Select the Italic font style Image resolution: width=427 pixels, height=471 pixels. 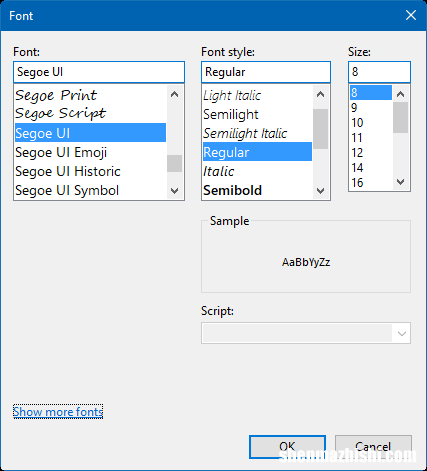(x=257, y=171)
